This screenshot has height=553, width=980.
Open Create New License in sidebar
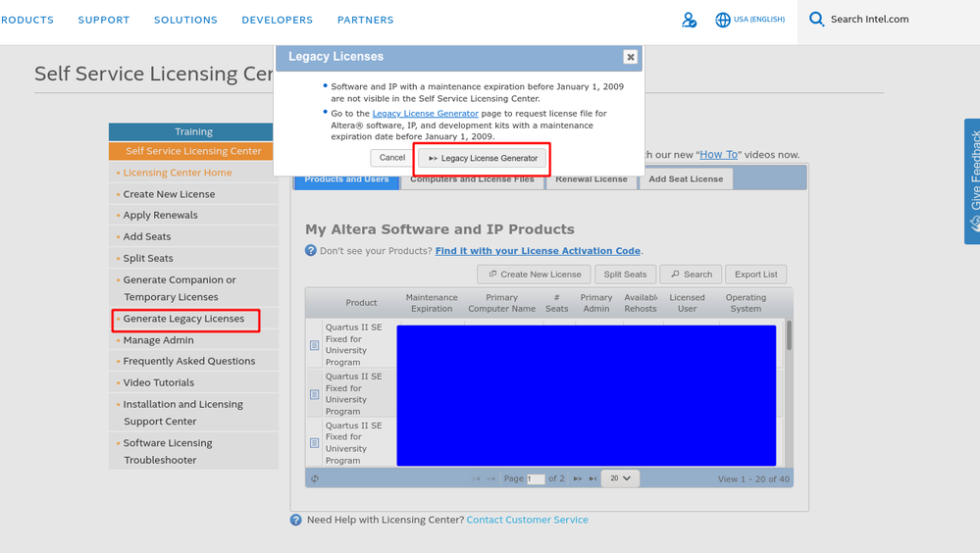point(169,194)
